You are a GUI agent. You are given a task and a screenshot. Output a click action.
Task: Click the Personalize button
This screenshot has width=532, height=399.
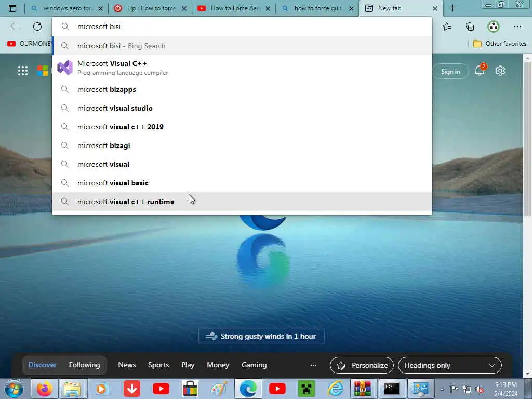(362, 365)
